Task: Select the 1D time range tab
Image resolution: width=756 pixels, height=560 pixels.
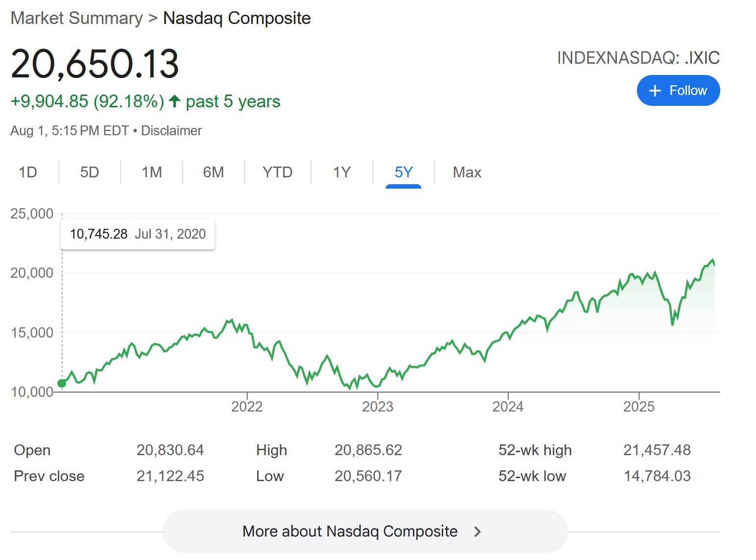Action: [28, 172]
